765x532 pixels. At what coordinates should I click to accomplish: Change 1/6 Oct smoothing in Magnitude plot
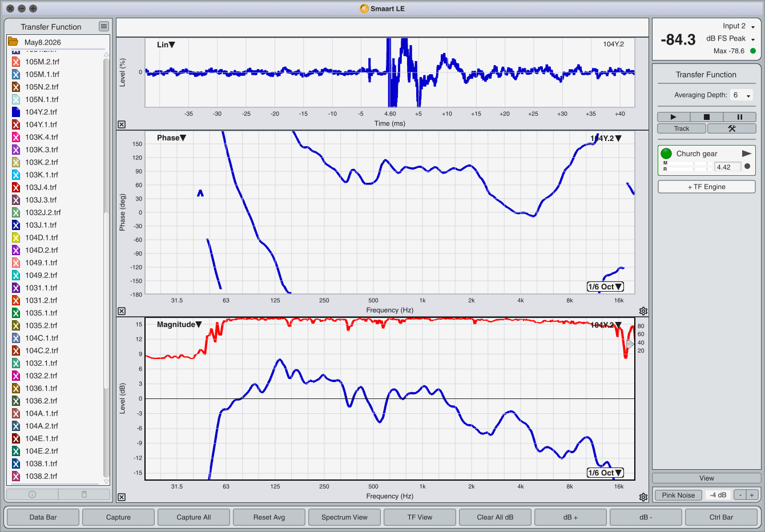pyautogui.click(x=605, y=473)
